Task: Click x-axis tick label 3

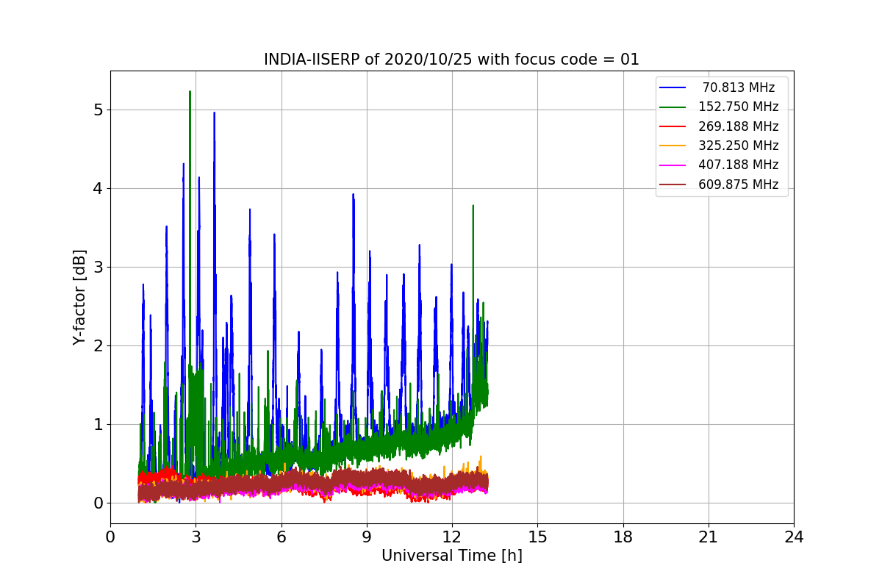Action: pyautogui.click(x=196, y=537)
